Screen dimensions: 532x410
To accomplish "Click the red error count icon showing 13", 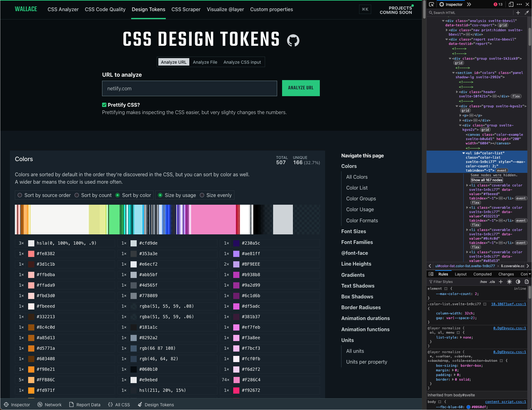I will point(498,4).
